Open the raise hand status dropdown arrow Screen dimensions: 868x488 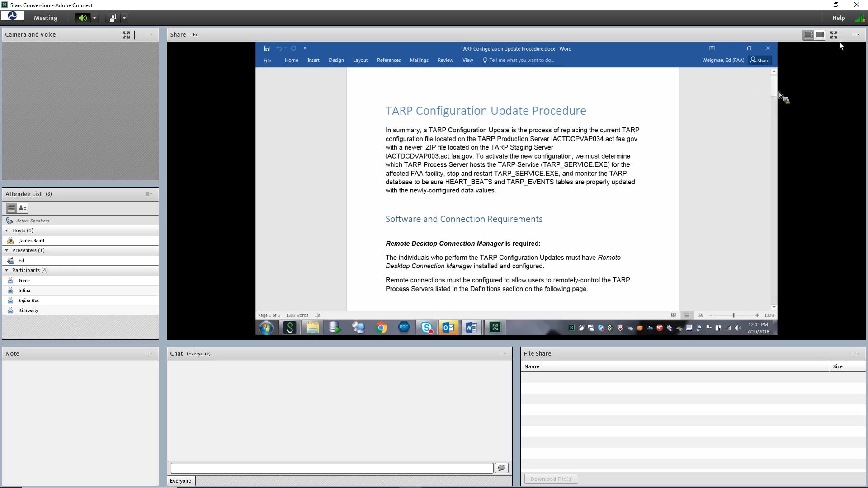[x=124, y=18]
